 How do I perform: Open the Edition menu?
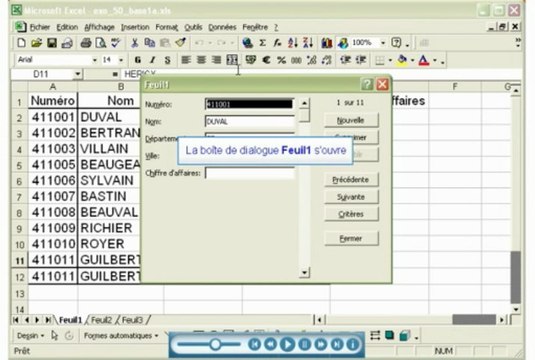pos(67,27)
